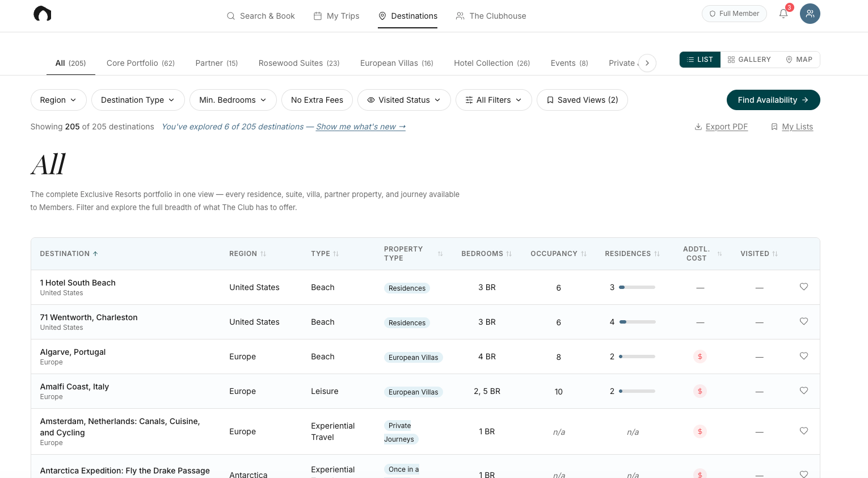
Task: Sort by Residences column arrows
Action: (x=657, y=254)
